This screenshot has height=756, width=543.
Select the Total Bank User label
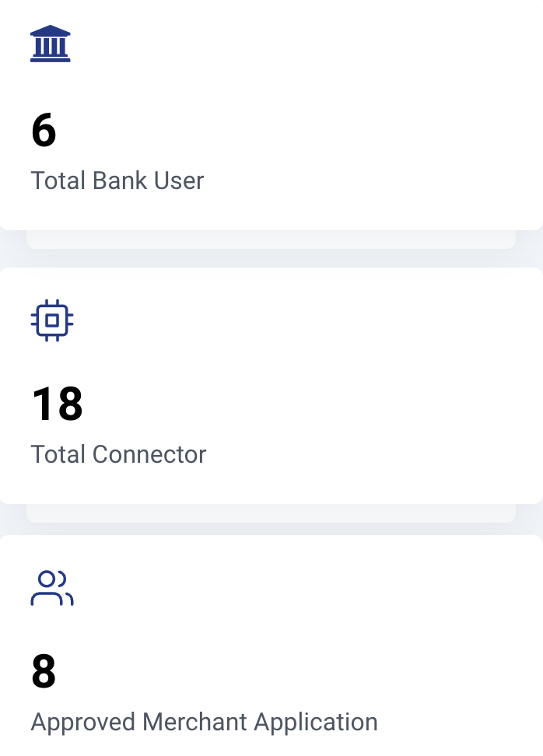tap(117, 180)
